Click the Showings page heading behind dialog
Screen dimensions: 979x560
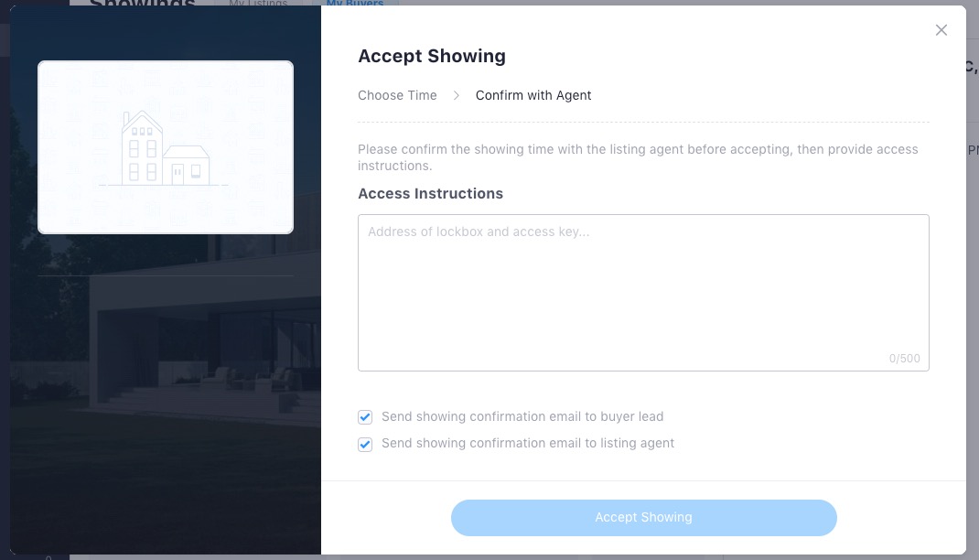point(143,4)
